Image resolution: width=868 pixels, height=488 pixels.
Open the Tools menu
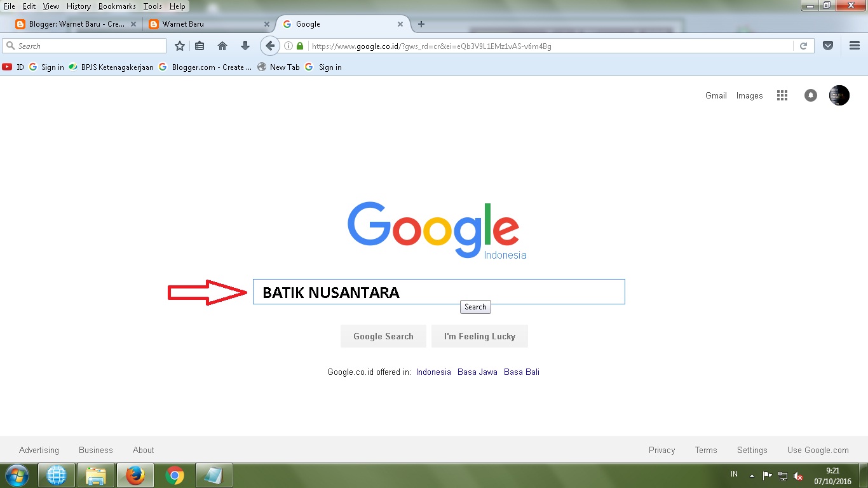[153, 6]
